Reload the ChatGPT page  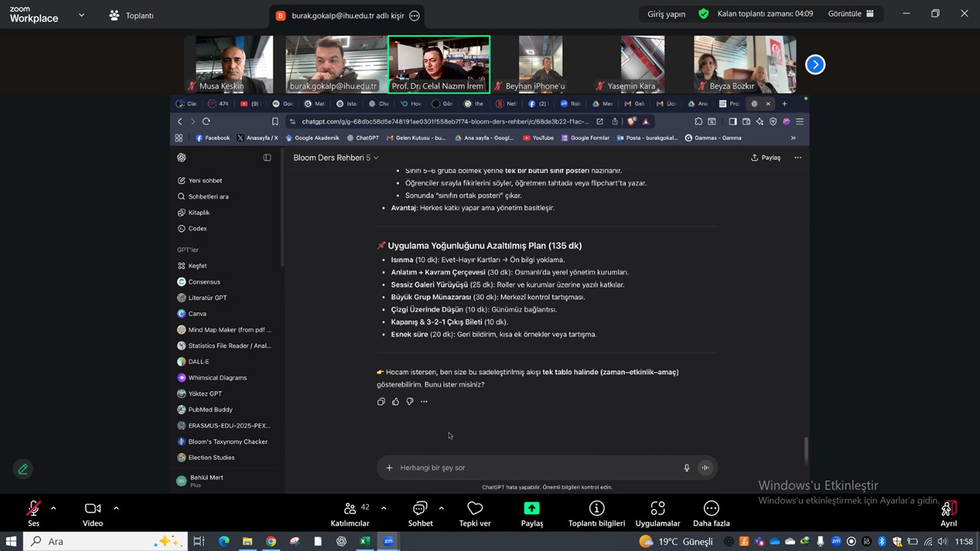[x=206, y=121]
